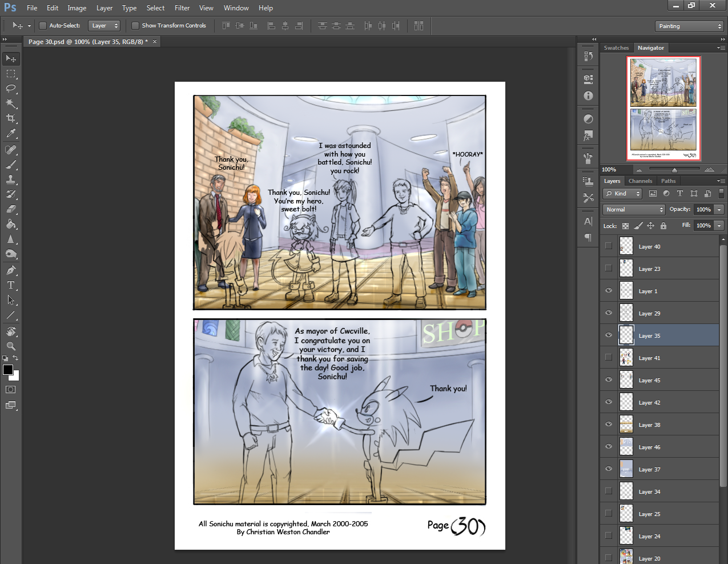
Task: Open the Auto-Select Layer dropdown
Action: [104, 26]
